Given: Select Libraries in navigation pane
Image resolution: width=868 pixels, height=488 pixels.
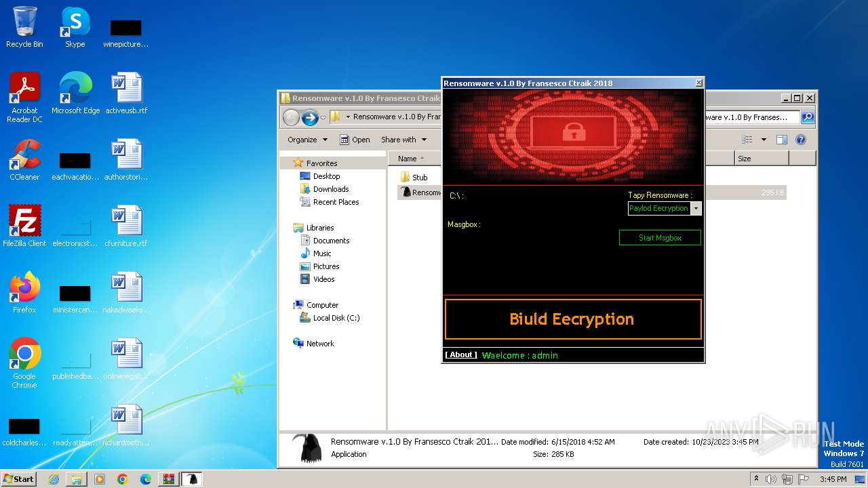Looking at the screenshot, I should pos(320,228).
